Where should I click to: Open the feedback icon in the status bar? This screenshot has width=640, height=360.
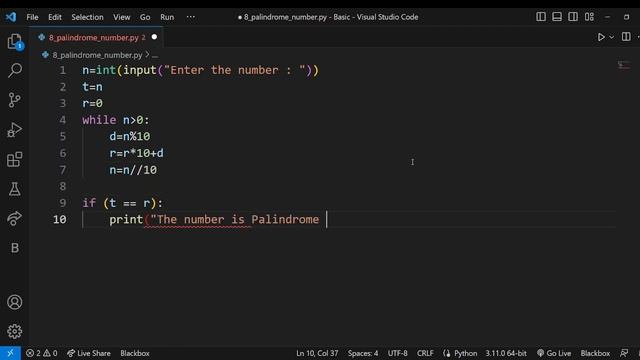pos(624,353)
